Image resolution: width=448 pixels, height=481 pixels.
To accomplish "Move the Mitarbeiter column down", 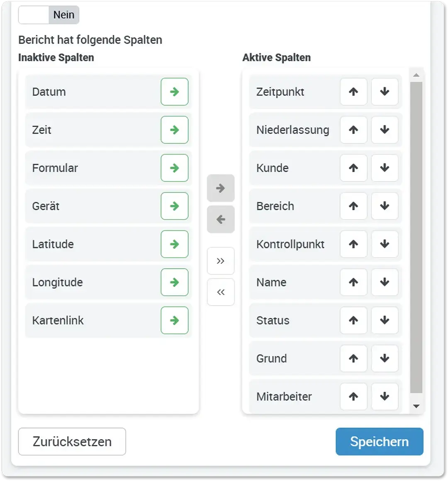I will [385, 396].
